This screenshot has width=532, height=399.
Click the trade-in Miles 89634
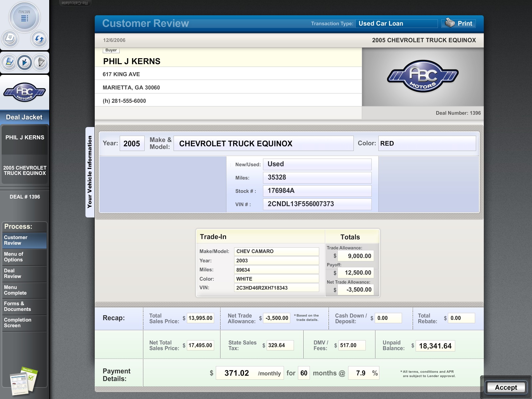click(276, 270)
